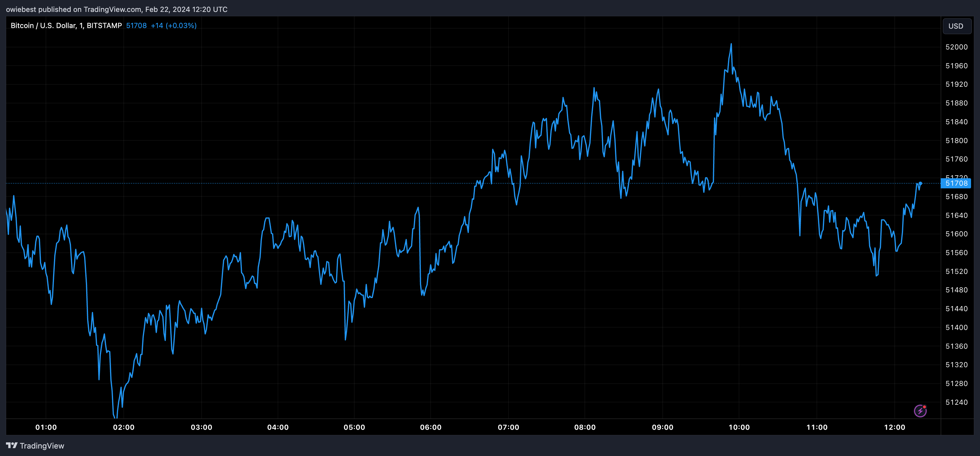Click the purple lightning bolt icon
Screen dimensions: 980x456
[920, 411]
